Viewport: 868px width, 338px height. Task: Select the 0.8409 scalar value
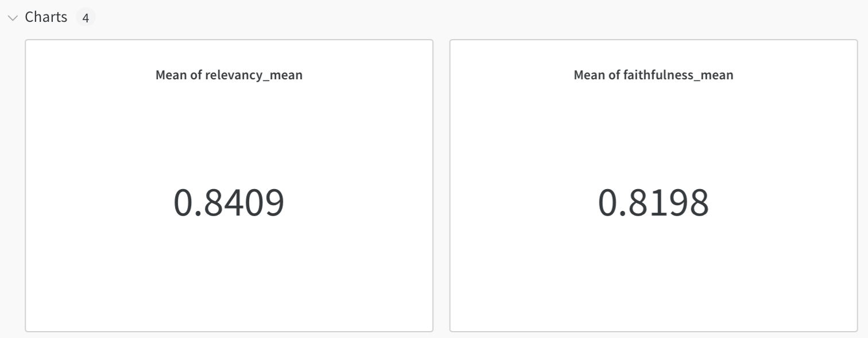pyautogui.click(x=228, y=203)
